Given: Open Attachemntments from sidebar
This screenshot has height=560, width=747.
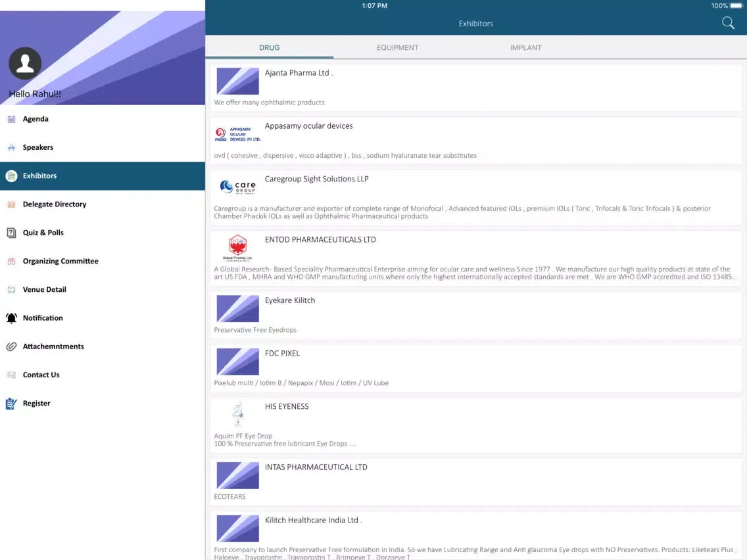Looking at the screenshot, I should click(103, 346).
